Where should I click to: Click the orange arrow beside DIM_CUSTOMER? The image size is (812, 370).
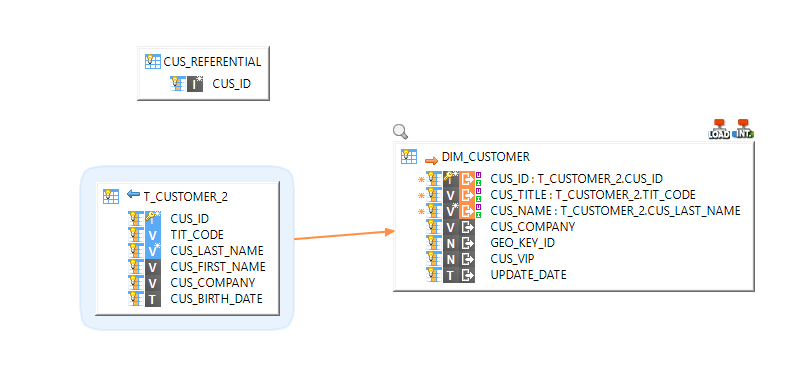point(431,160)
